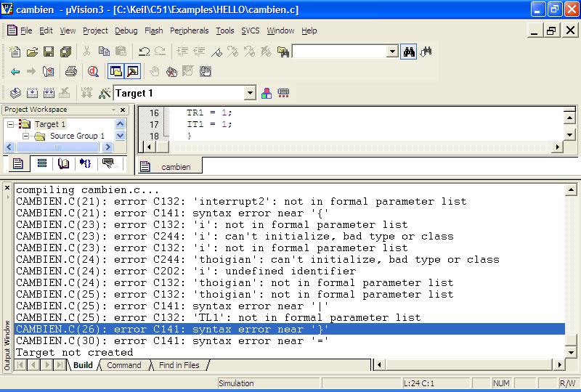Viewport: 581px width, 392px height.
Task: Open the Functions tab in workspace
Action: tap(85, 163)
